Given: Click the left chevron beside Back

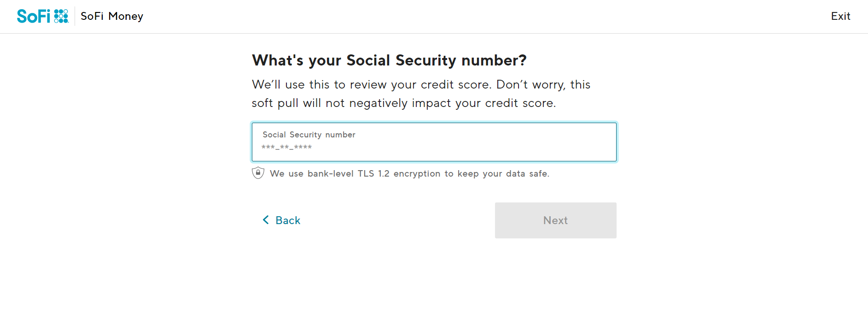Looking at the screenshot, I should click(x=266, y=220).
